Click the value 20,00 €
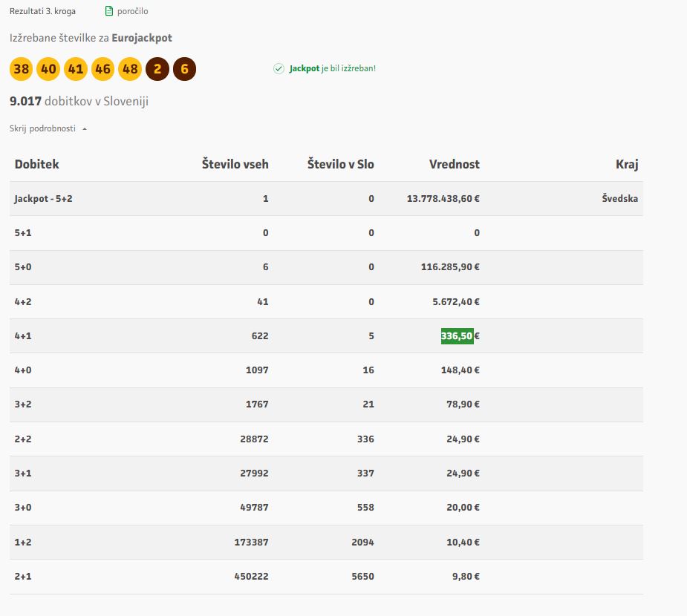This screenshot has height=616, width=687. pyautogui.click(x=463, y=508)
